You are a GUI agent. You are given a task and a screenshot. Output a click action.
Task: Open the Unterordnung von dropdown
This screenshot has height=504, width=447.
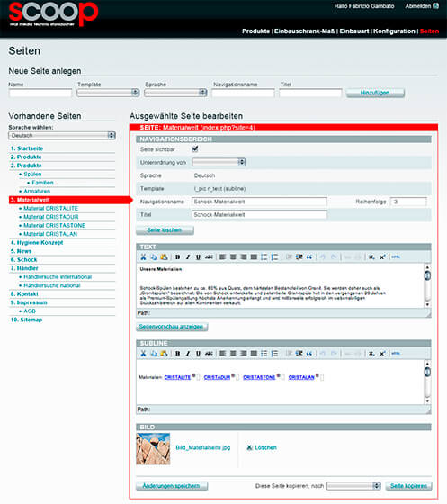pos(219,162)
